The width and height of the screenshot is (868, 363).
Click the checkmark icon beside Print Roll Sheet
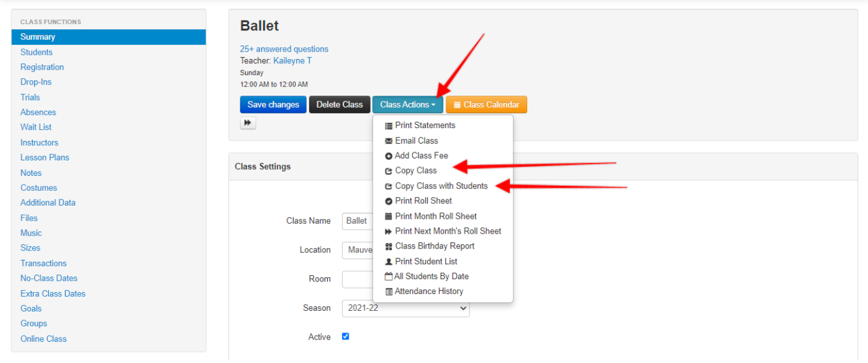(389, 201)
